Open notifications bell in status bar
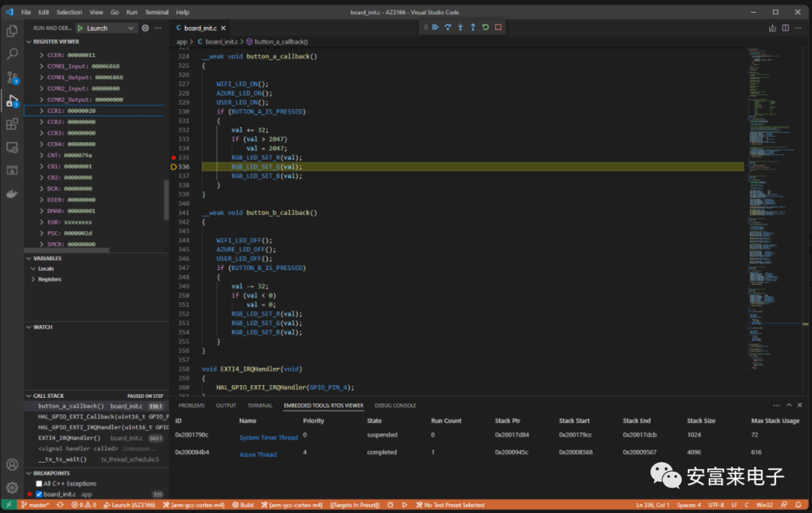 point(798,505)
